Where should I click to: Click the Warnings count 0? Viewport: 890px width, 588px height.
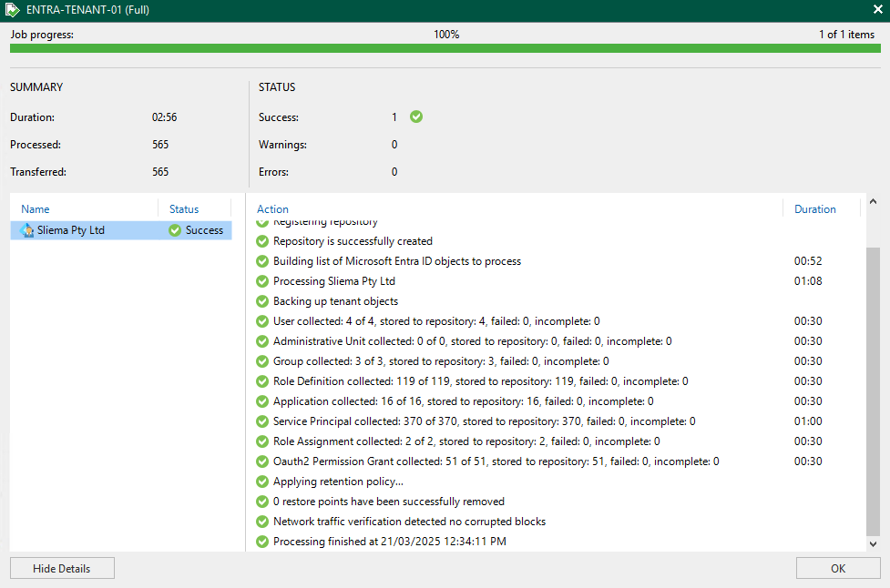pos(394,145)
